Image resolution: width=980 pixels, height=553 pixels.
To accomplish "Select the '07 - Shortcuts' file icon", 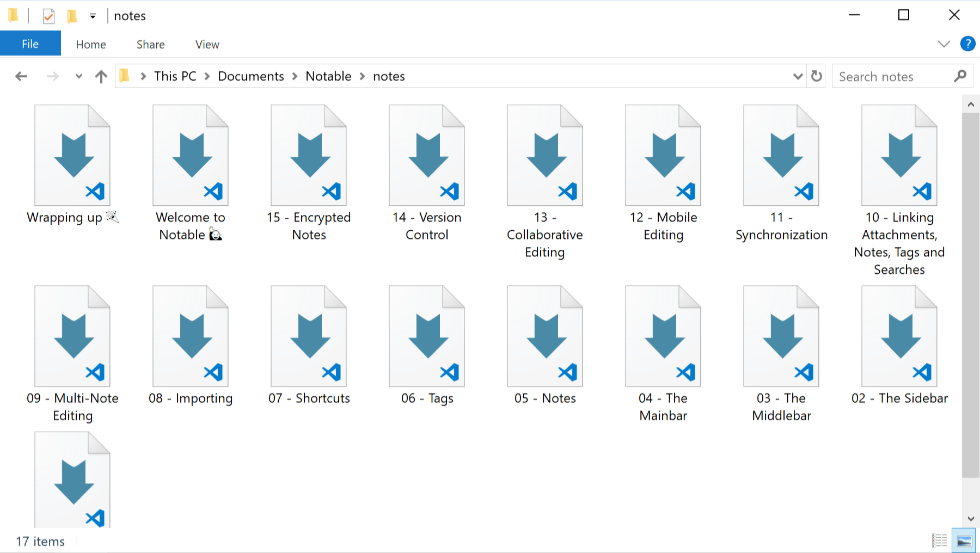I will point(309,336).
